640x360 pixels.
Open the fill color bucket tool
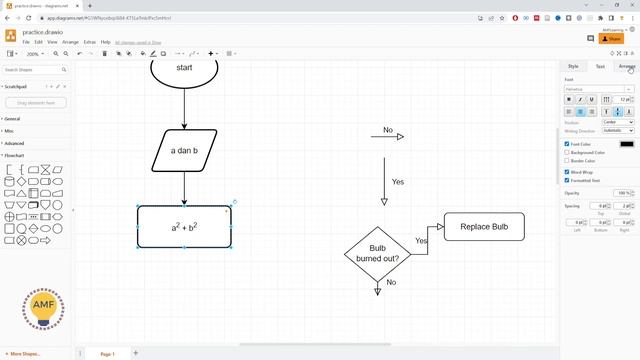[143, 53]
